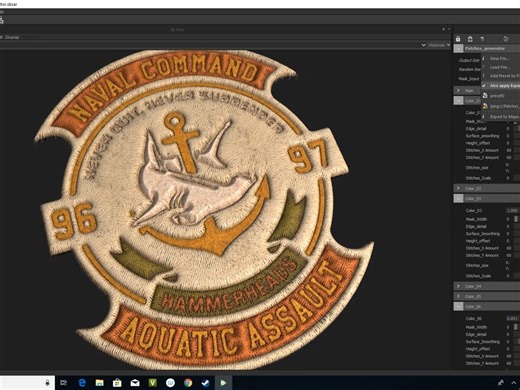The width and height of the screenshot is (520, 390).
Task: Open File Explorer from the taskbar
Action: point(99,383)
